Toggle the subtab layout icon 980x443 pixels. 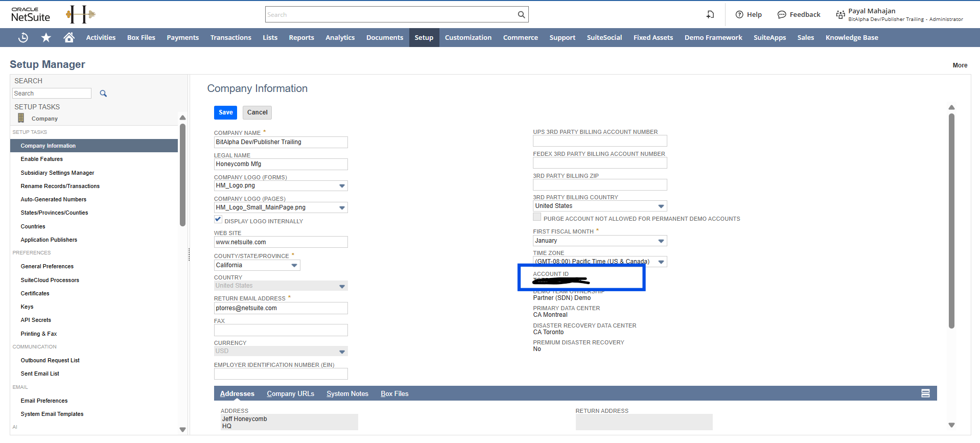925,393
